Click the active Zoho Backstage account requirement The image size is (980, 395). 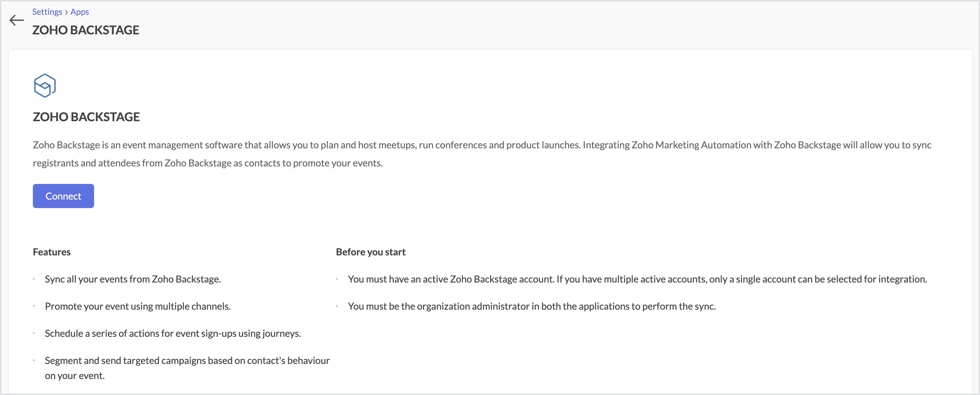coord(637,279)
